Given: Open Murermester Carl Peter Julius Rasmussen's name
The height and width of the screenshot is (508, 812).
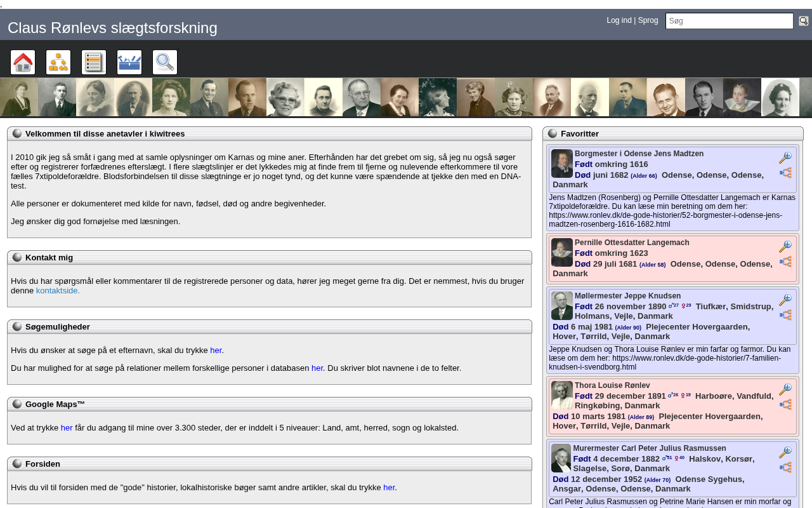Looking at the screenshot, I should [649, 448].
